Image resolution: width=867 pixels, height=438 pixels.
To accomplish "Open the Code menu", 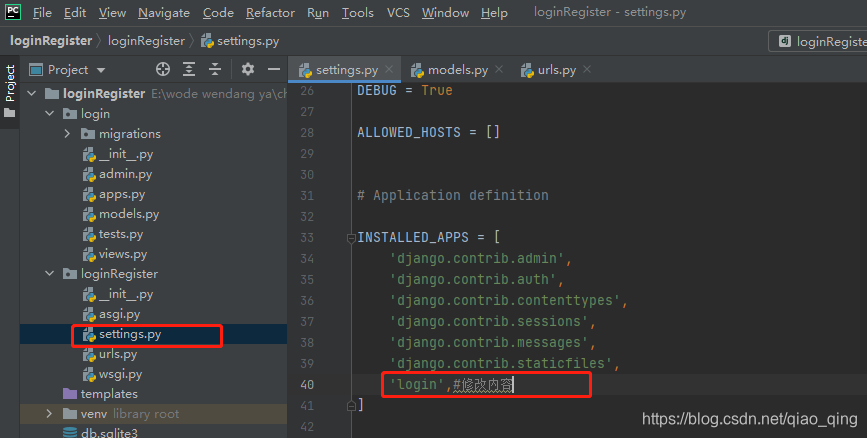I will pos(218,13).
